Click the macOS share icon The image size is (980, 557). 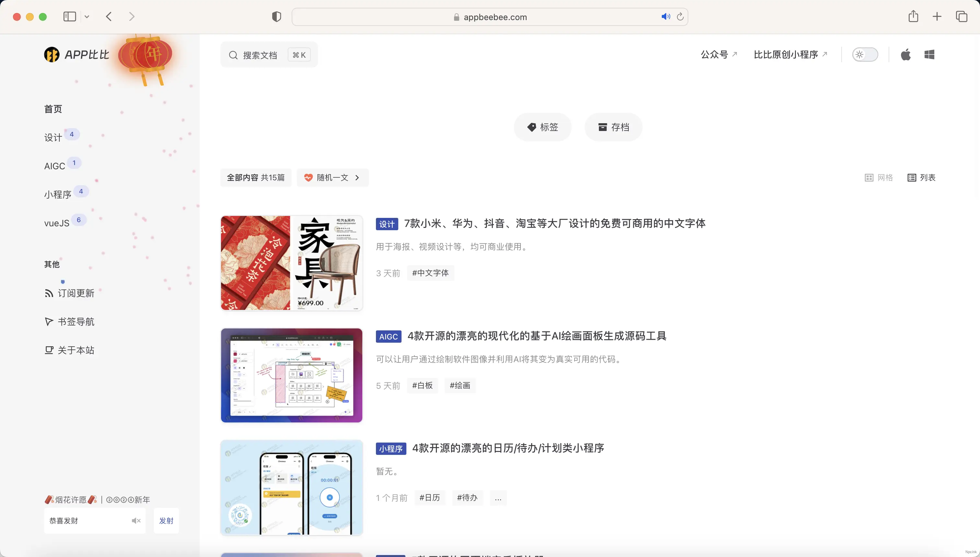pyautogui.click(x=913, y=17)
